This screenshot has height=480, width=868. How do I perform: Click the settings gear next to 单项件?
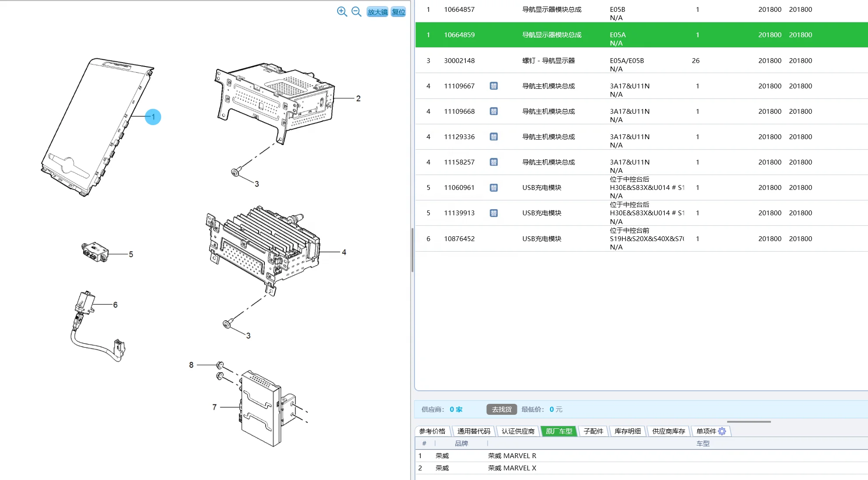pyautogui.click(x=722, y=431)
